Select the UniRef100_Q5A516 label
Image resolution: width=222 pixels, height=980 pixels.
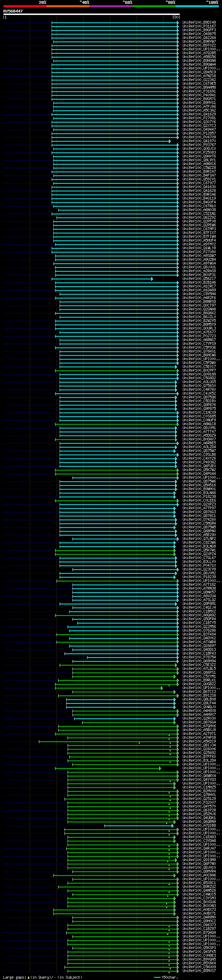click(199, 485)
